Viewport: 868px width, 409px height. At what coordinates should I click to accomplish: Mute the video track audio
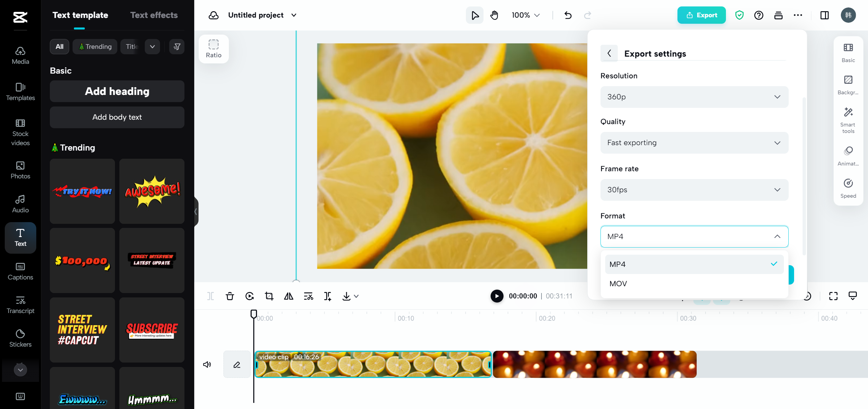coord(207,364)
